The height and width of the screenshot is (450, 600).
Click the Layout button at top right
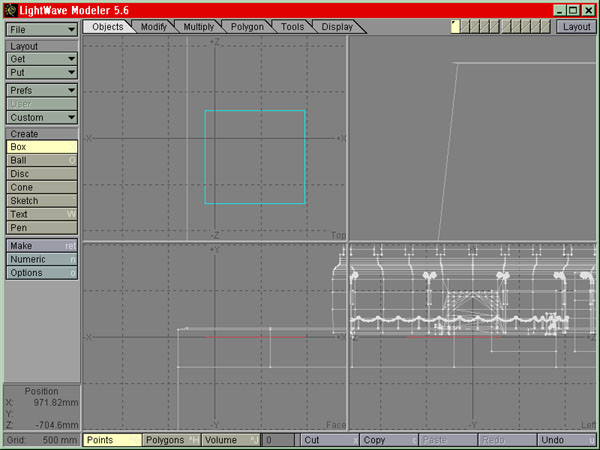coord(576,27)
